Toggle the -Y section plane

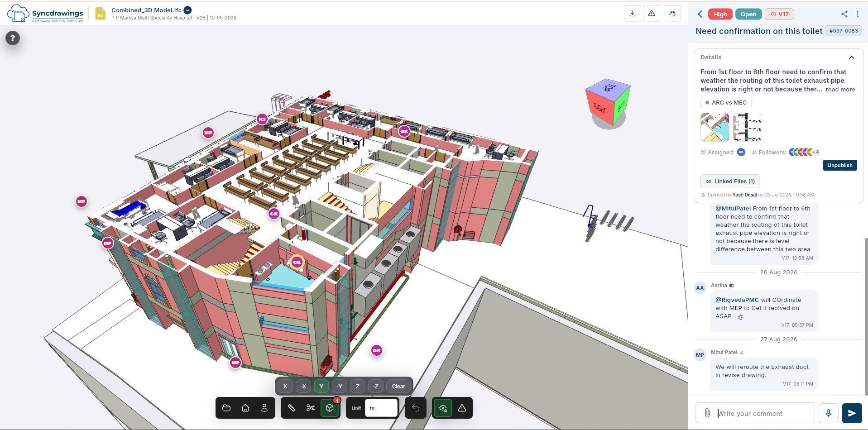point(340,386)
